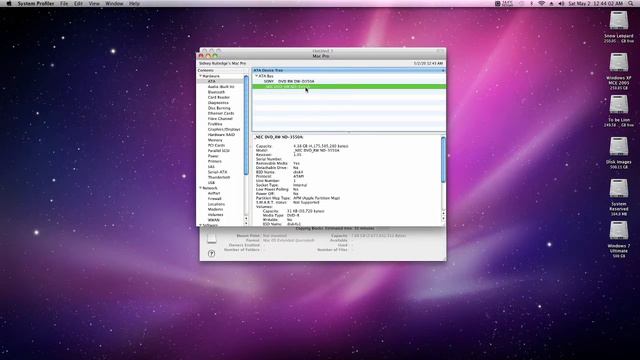This screenshot has width=640, height=360.
Task: Open the System Profiler menu
Action: pyautogui.click(x=36, y=3)
